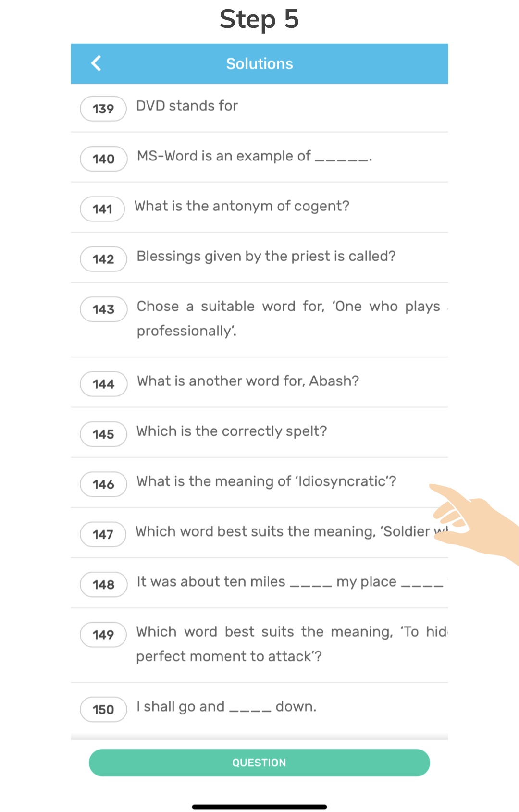Open question number 139 badge
Viewport: 519px width, 812px height.
point(103,109)
